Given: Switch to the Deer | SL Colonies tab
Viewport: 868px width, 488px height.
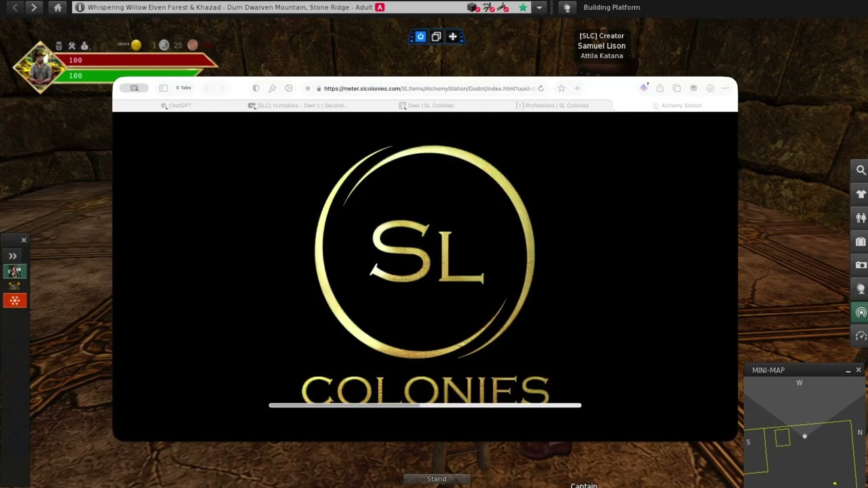Looking at the screenshot, I should click(426, 106).
